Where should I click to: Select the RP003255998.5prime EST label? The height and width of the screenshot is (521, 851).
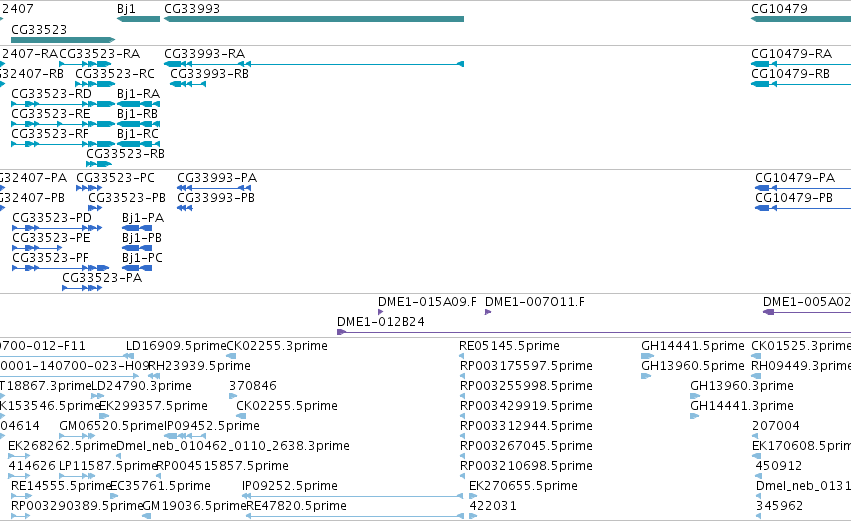point(526,386)
